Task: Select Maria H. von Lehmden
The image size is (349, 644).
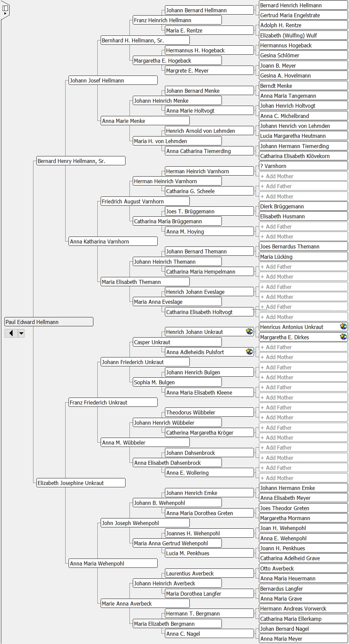Action: pyautogui.click(x=177, y=141)
